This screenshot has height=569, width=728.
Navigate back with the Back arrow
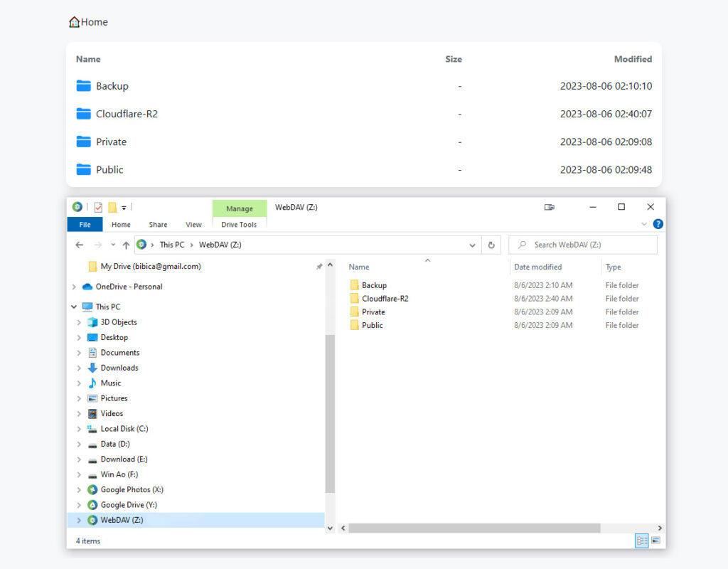point(80,245)
